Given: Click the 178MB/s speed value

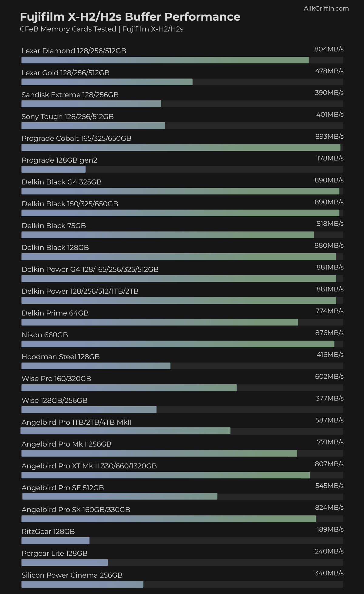Looking at the screenshot, I should coord(330,158).
